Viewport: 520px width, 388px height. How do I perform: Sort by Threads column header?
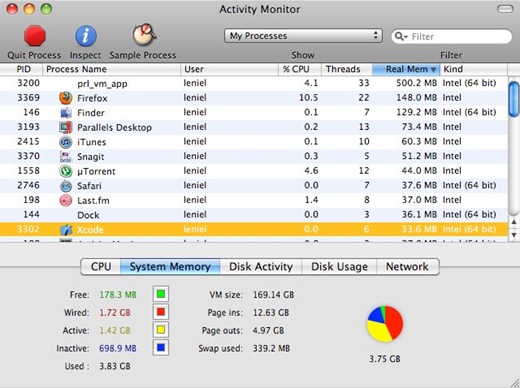tap(347, 69)
